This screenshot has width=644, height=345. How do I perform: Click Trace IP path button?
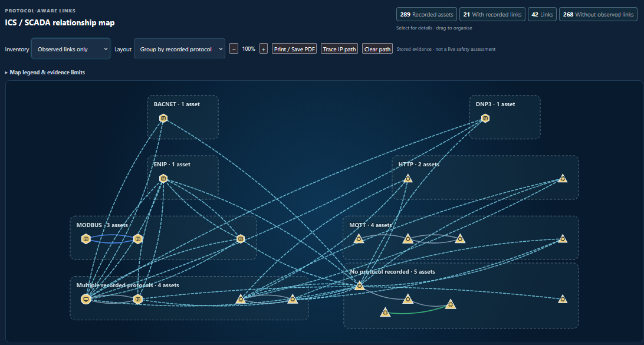[x=340, y=48]
